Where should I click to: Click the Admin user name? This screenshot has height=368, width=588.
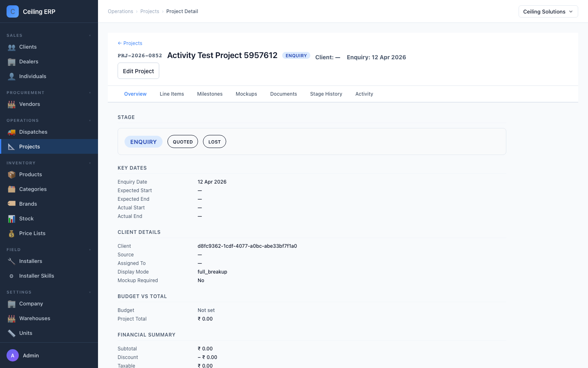[31, 356]
